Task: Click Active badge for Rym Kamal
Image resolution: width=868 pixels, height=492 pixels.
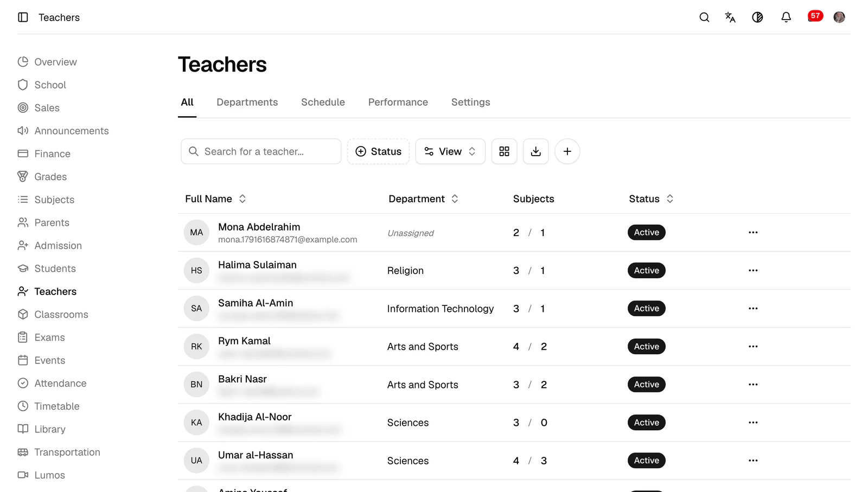Action: pyautogui.click(x=646, y=346)
